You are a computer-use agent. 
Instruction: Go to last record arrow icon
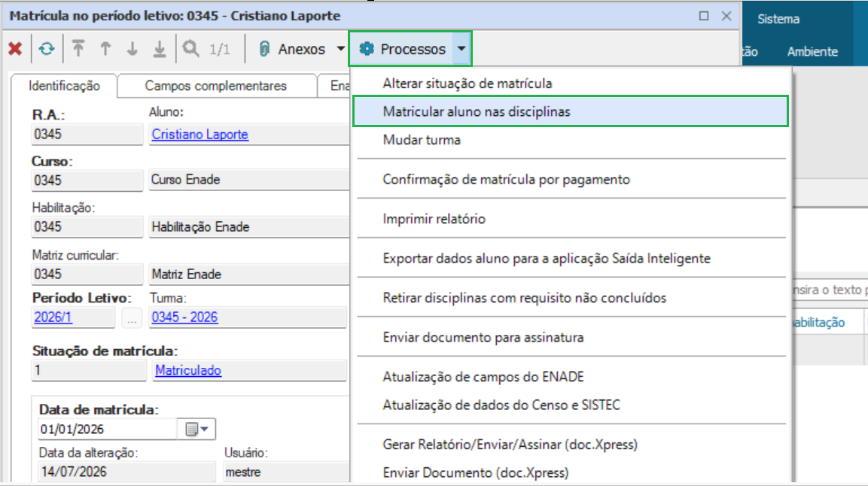(x=160, y=49)
